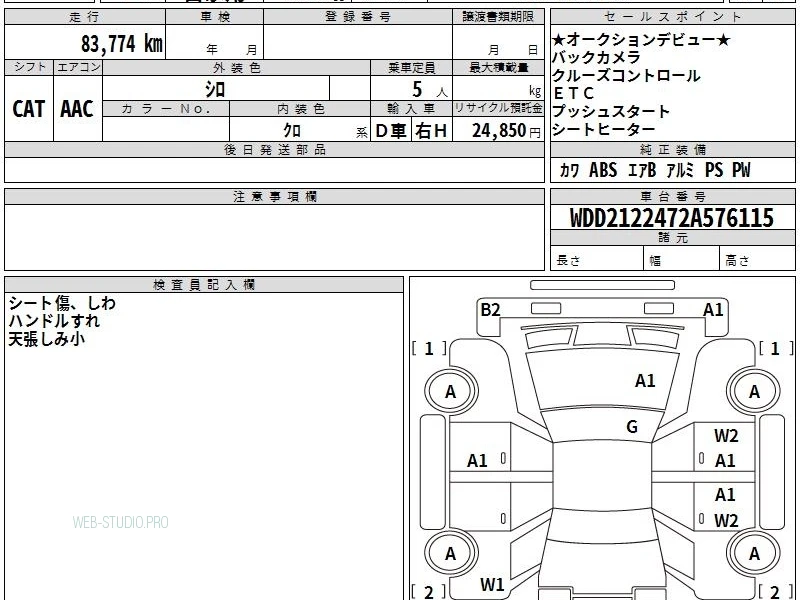This screenshot has width=800, height=600.
Task: Select the inspector note 天張しみ小
Action: pyautogui.click(x=46, y=339)
